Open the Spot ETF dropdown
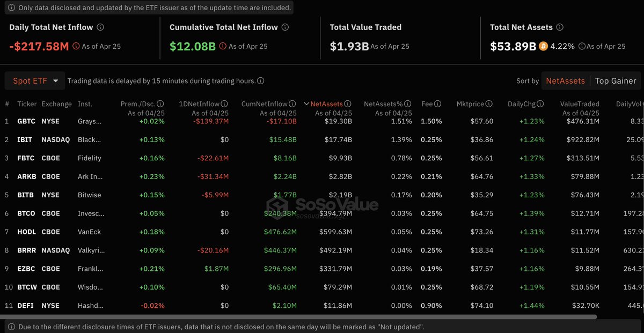644x333 pixels. point(35,81)
